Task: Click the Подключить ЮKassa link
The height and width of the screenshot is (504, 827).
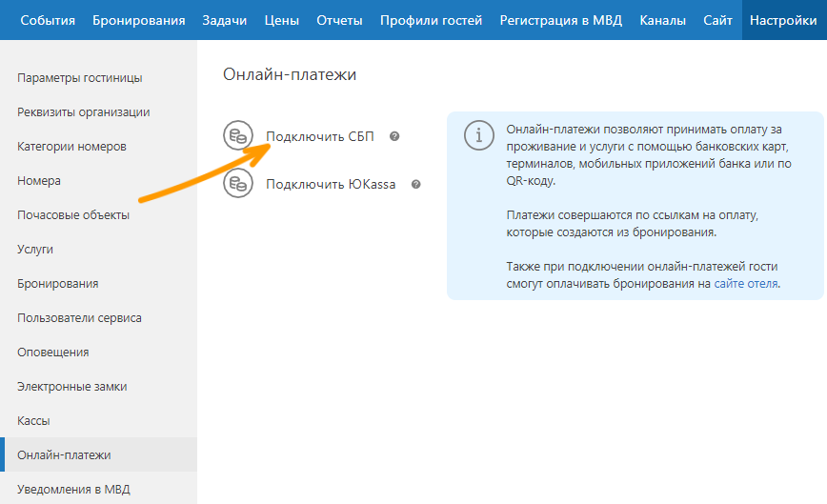Action: point(331,185)
